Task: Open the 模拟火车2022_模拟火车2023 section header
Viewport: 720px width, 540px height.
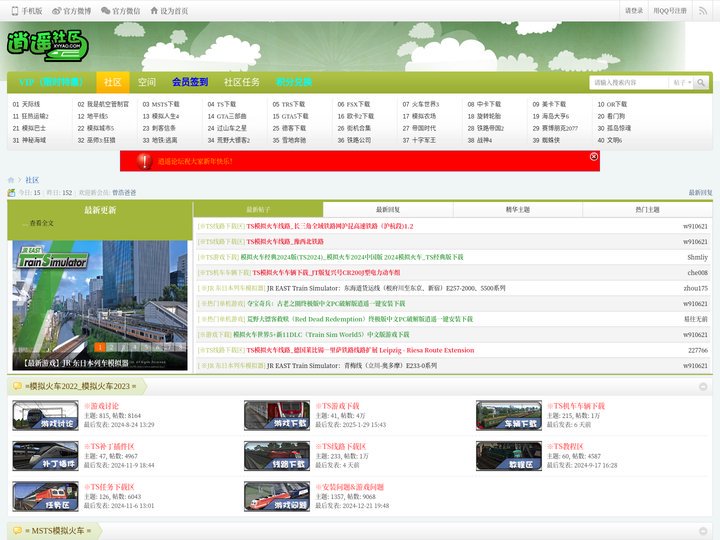Action: click(80, 387)
